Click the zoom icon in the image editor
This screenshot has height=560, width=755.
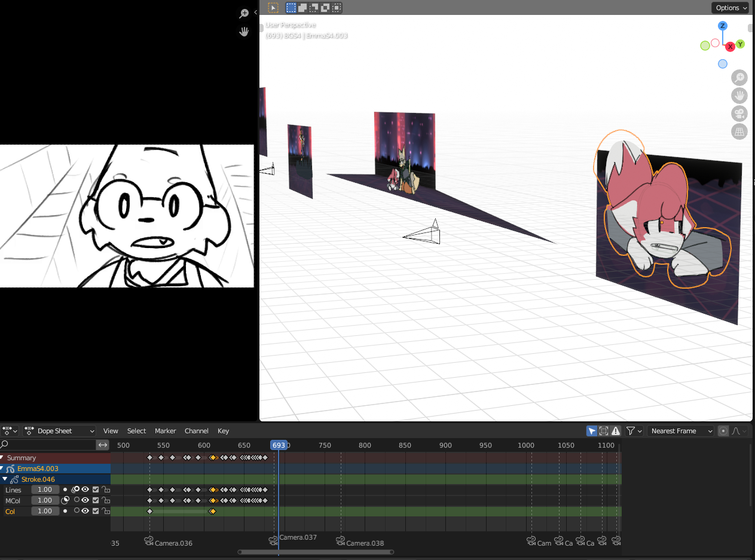[244, 14]
